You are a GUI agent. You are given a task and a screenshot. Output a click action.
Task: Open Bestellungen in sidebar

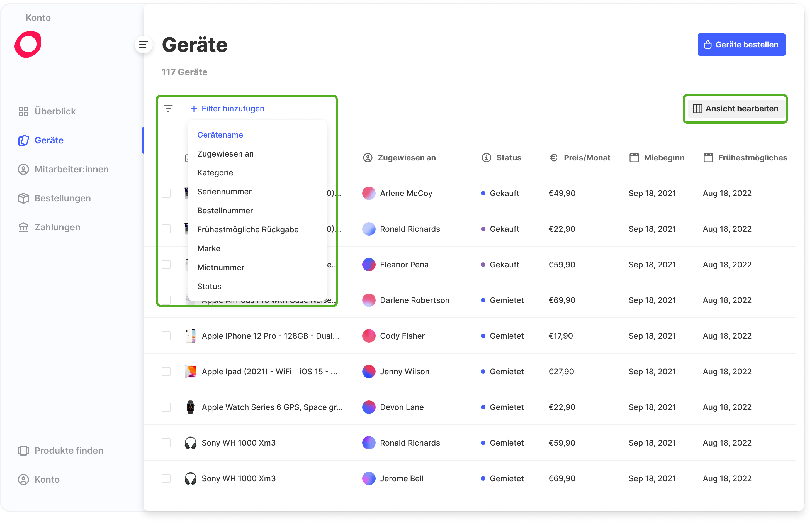[x=54, y=198]
